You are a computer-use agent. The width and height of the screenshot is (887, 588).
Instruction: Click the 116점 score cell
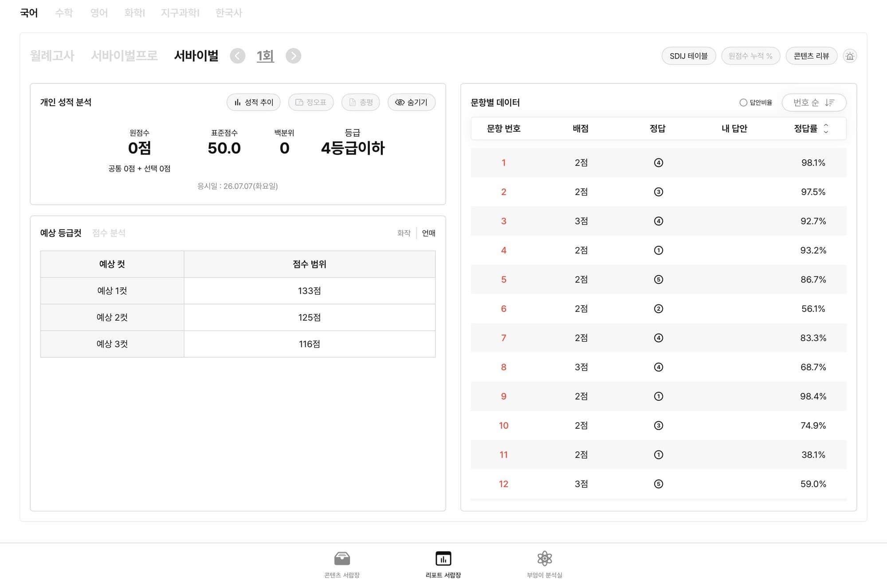click(x=310, y=344)
